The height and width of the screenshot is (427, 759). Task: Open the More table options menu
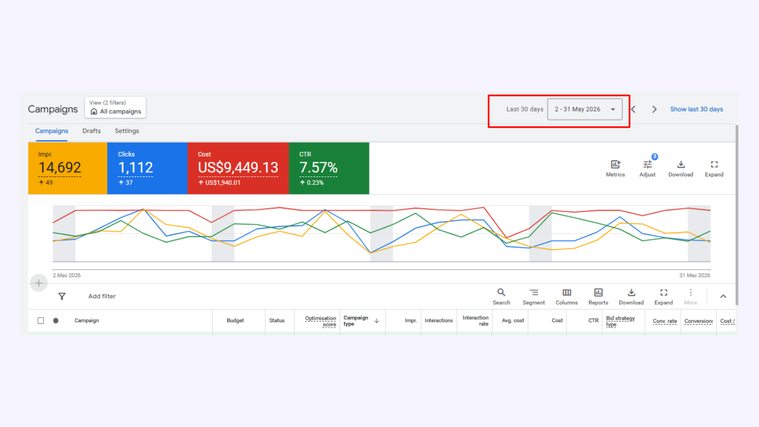691,296
